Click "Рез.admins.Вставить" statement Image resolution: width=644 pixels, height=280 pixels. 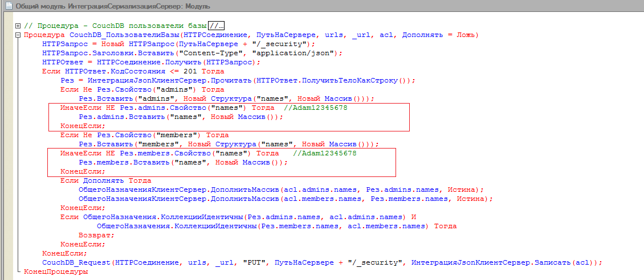[181, 117]
